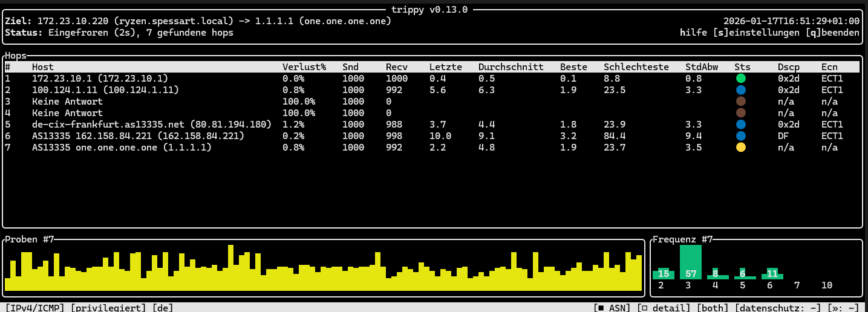Select hop row 172.23.10.1
Screen dimensions: 868x312
click(x=432, y=79)
